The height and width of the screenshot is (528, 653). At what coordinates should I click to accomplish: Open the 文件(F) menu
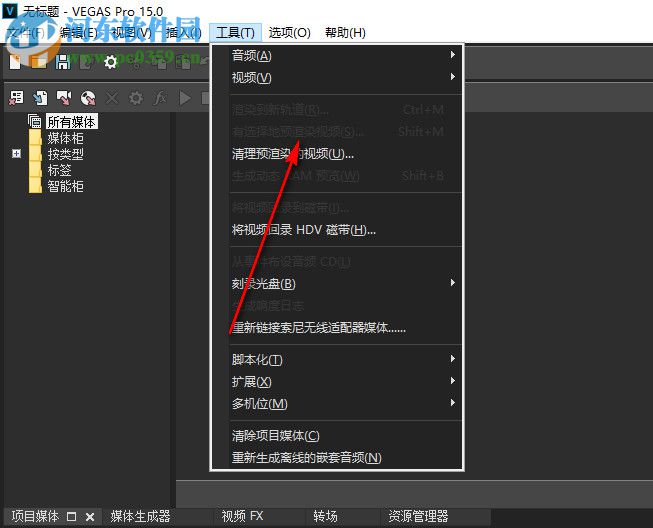point(27,32)
